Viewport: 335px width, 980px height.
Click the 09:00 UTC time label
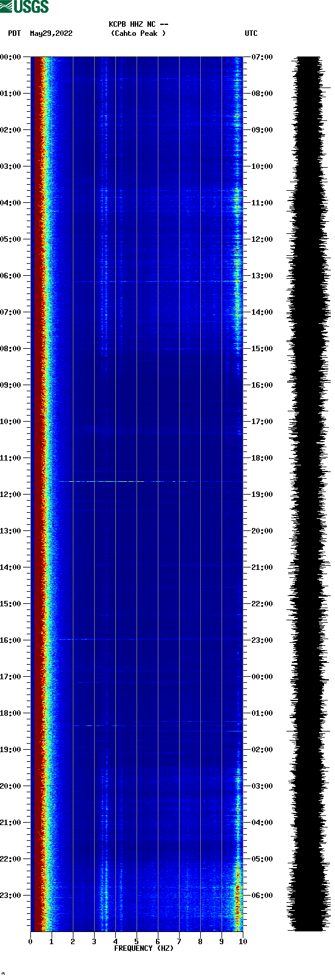point(262,130)
